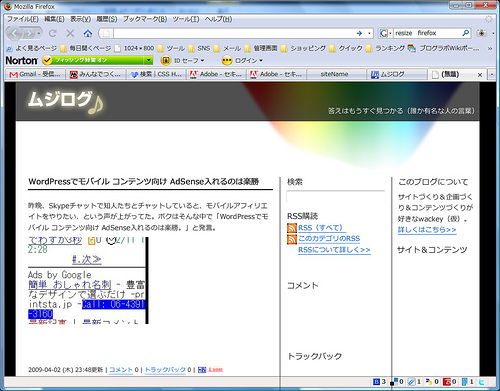500x391 pixels.
Task: Click the Twitter icon in status bar
Action: [x=482, y=382]
